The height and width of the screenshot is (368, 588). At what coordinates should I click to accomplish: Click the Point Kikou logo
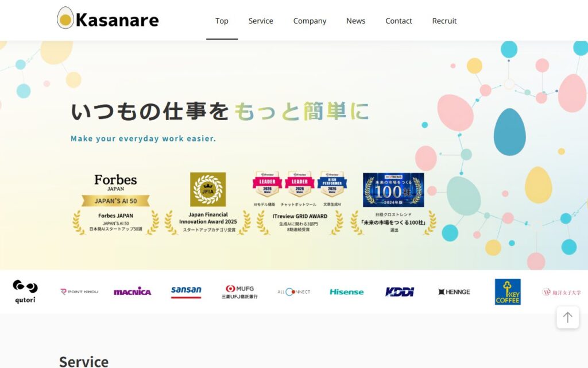pos(79,292)
